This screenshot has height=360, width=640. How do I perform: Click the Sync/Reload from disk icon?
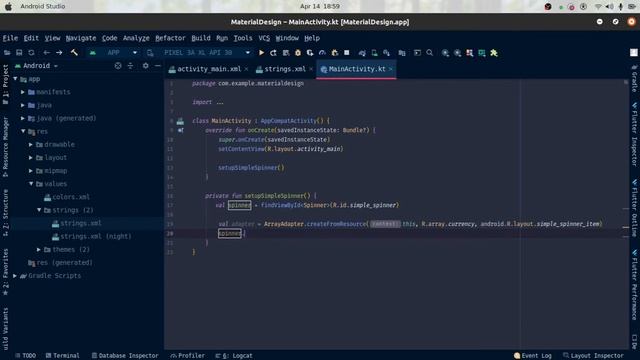pos(31,53)
